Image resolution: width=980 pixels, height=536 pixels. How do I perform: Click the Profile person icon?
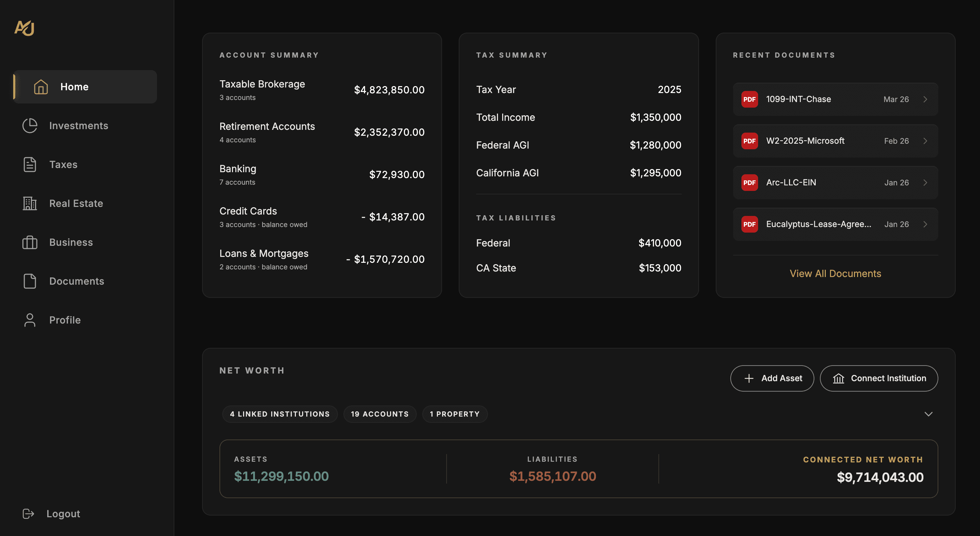(x=30, y=320)
